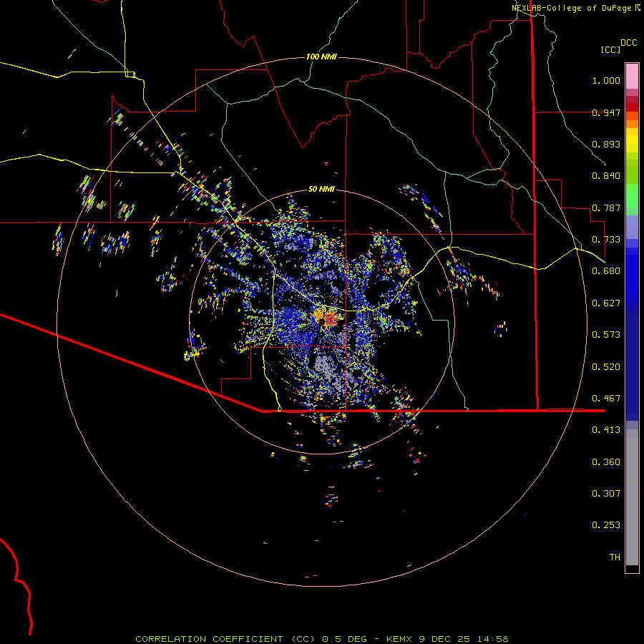Click the [CC] unit label

610,49
